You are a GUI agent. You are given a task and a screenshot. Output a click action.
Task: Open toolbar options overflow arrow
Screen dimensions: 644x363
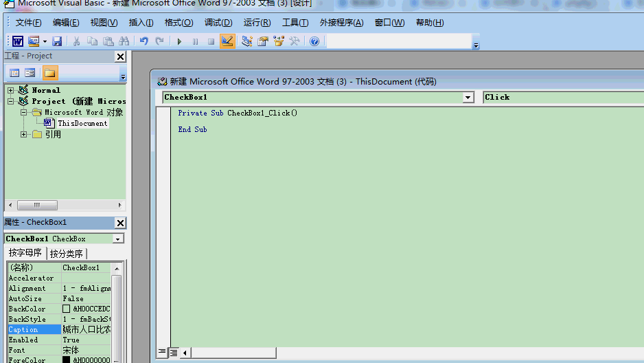point(476,45)
